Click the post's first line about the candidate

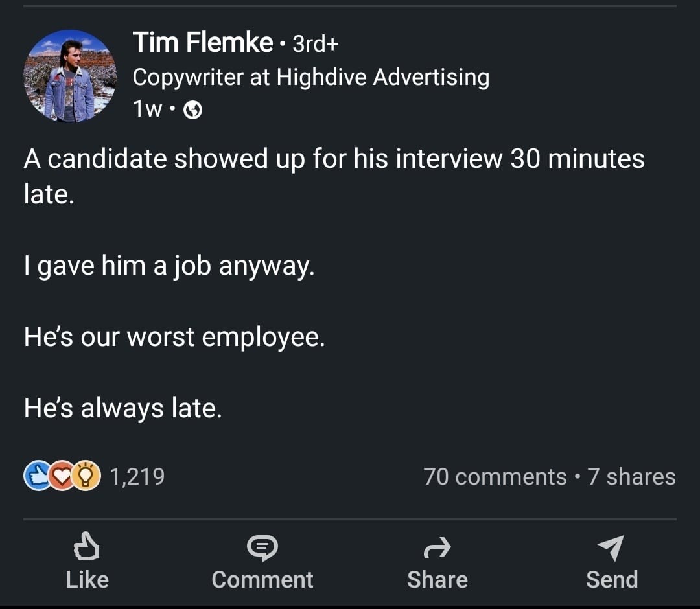pos(334,159)
